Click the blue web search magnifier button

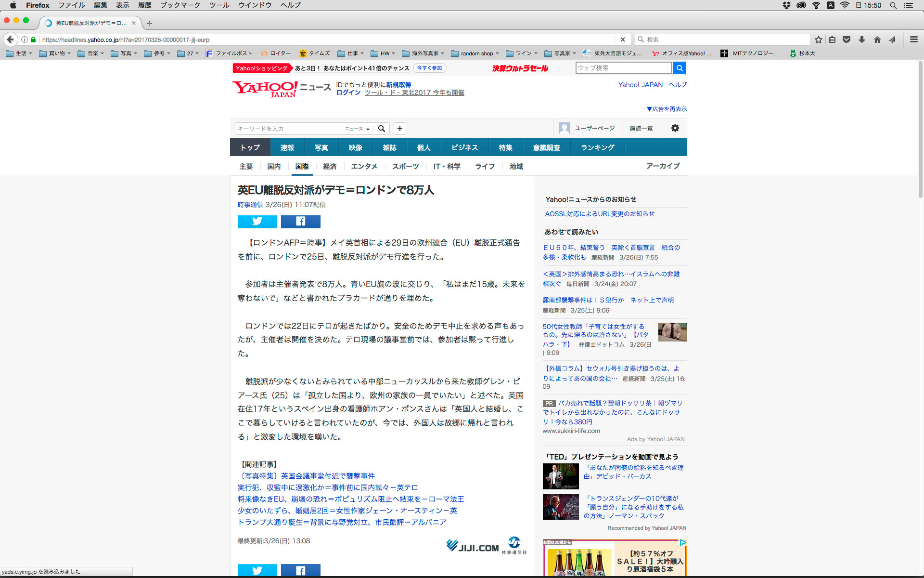tap(680, 68)
